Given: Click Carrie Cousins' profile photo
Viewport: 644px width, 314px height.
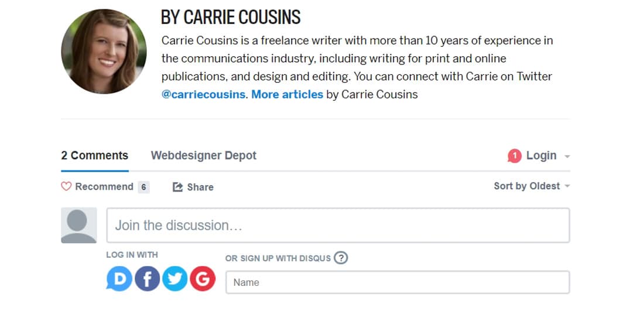Looking at the screenshot, I should coord(104,52).
